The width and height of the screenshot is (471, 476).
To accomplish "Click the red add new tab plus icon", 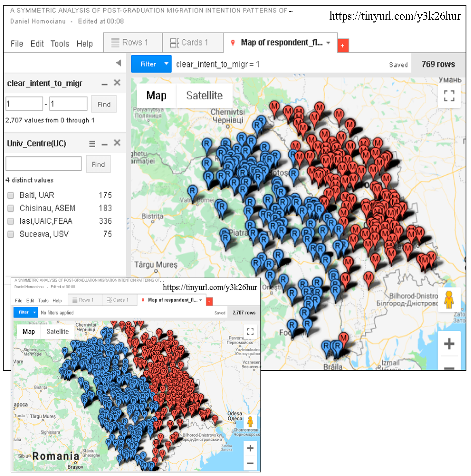I will coord(342,46).
